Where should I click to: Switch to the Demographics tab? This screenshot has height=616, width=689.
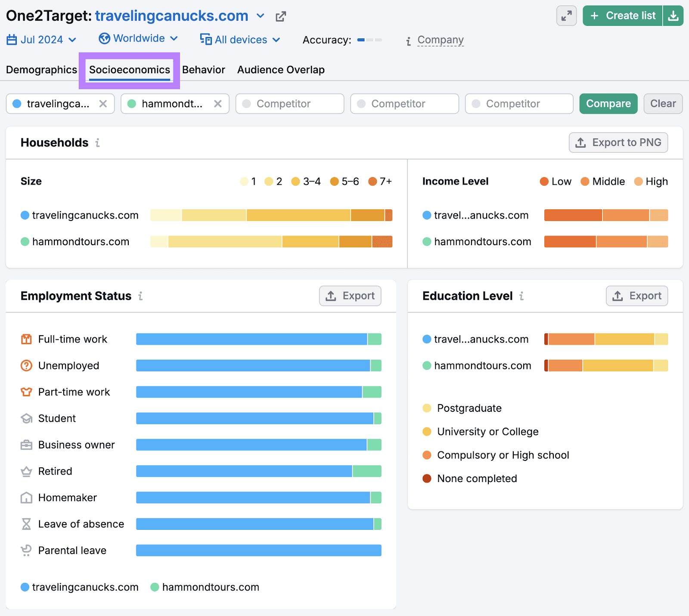(x=41, y=70)
